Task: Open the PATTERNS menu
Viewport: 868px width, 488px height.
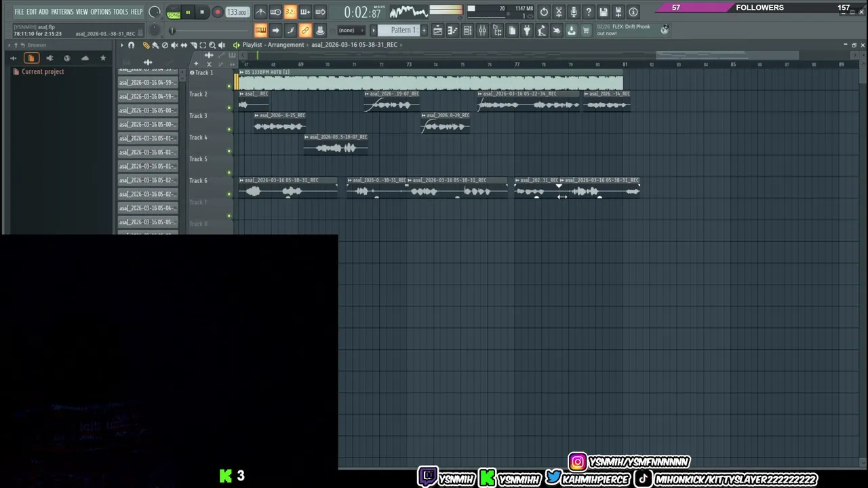Action: 62,12
